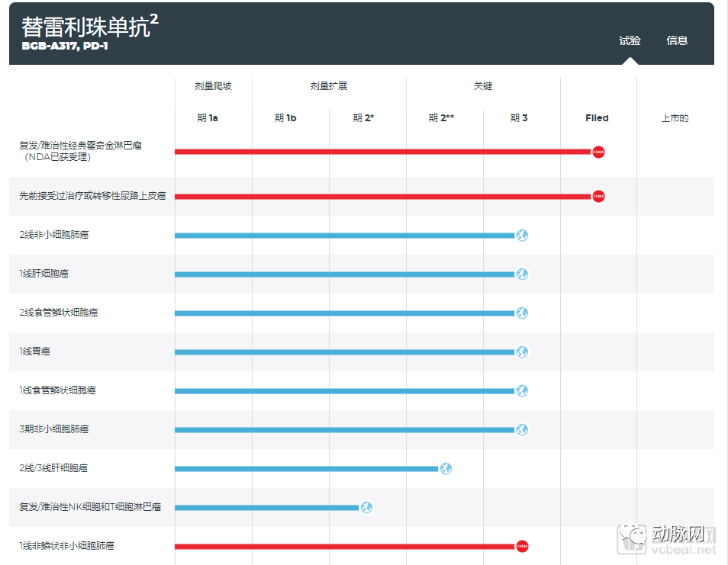Click blue progress bar for 1线胃癌

(345, 352)
